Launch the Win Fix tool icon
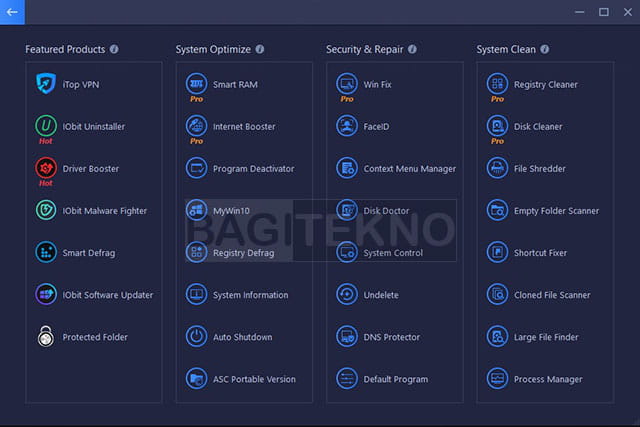 [347, 84]
